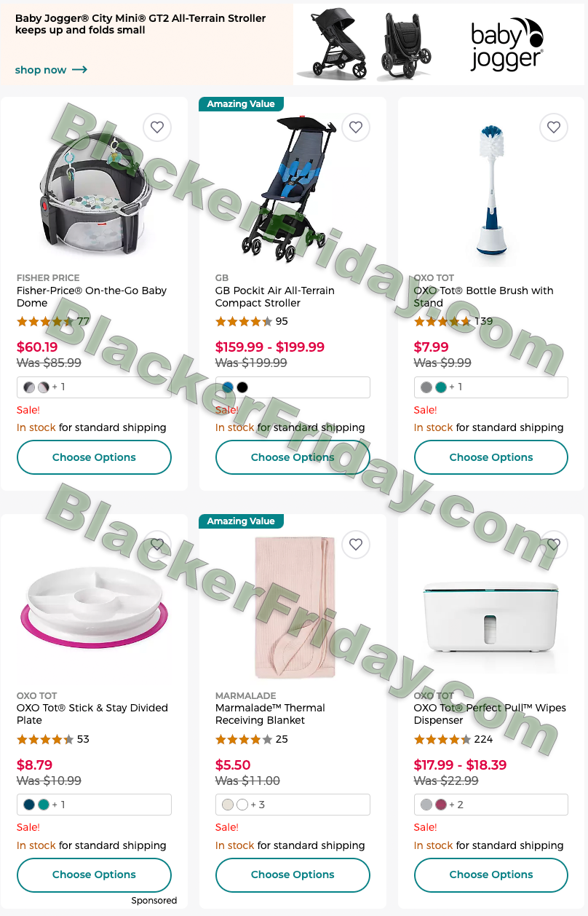Save OXO Tot Bottle Brush to favorites
Viewport: 588px width, 916px height.
coord(554,127)
